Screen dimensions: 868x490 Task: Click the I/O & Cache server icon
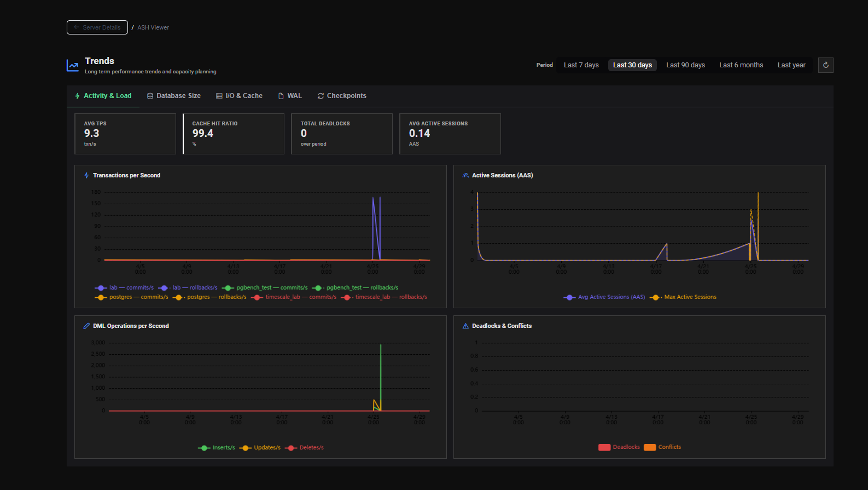219,96
